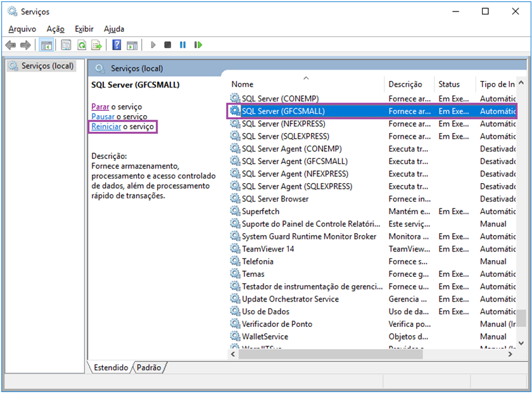Click the gear icon of SQL Server Browser
Screen dimensions: 532x394
coord(235,198)
